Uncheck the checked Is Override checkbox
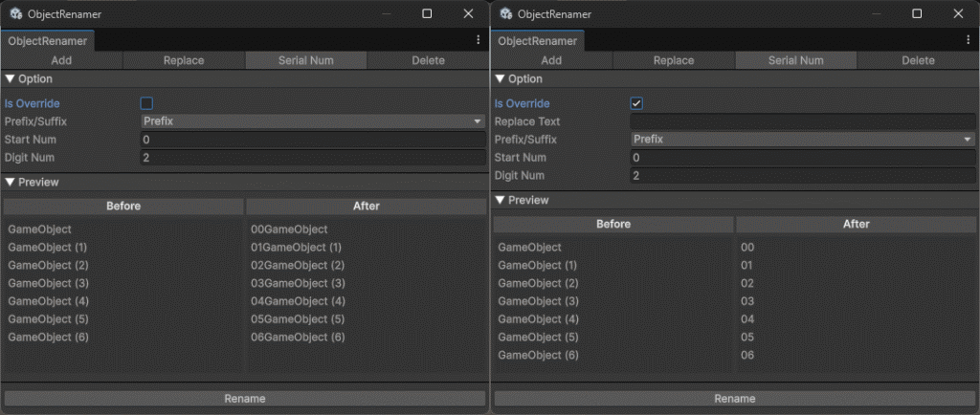Image resolution: width=980 pixels, height=415 pixels. point(636,103)
